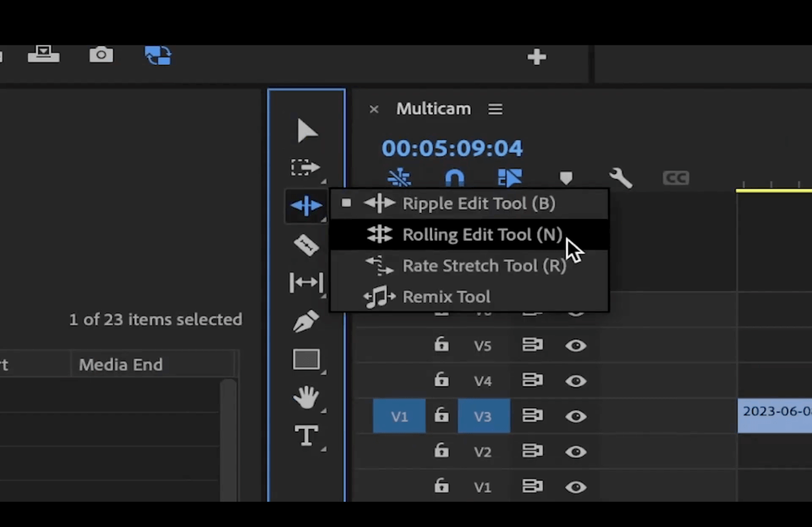
Task: Select the Type tool
Action: click(x=307, y=436)
